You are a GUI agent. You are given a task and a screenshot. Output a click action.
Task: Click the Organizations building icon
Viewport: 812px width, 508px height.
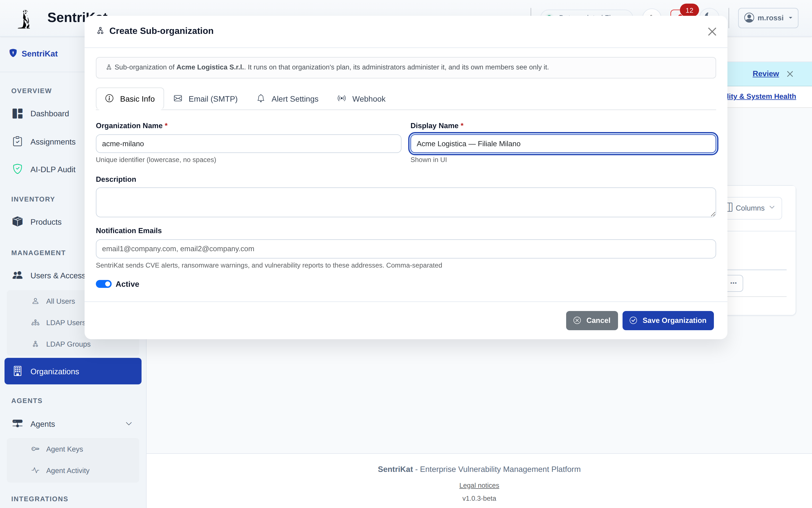point(17,371)
